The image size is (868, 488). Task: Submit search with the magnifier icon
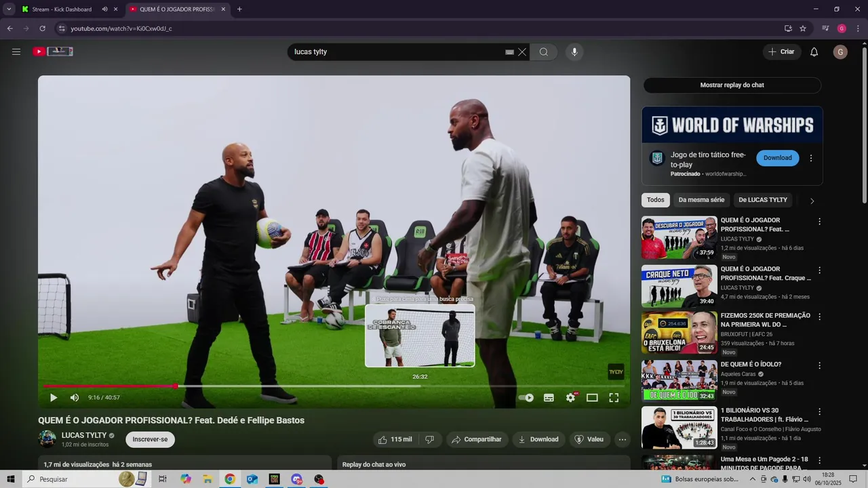[544, 52]
